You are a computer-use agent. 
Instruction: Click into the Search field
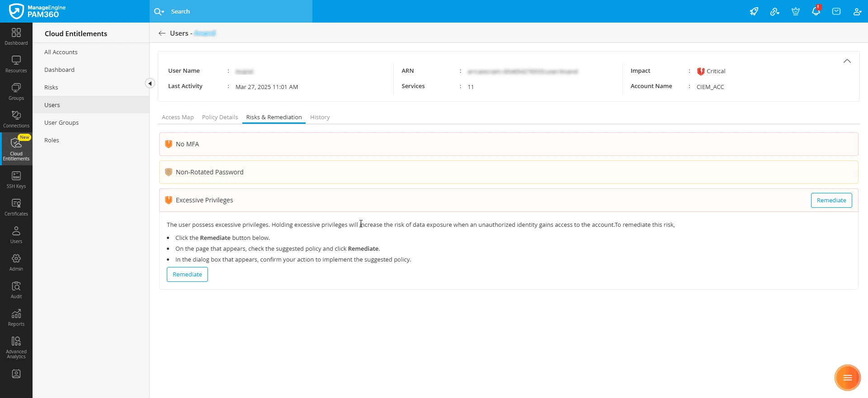tap(240, 11)
